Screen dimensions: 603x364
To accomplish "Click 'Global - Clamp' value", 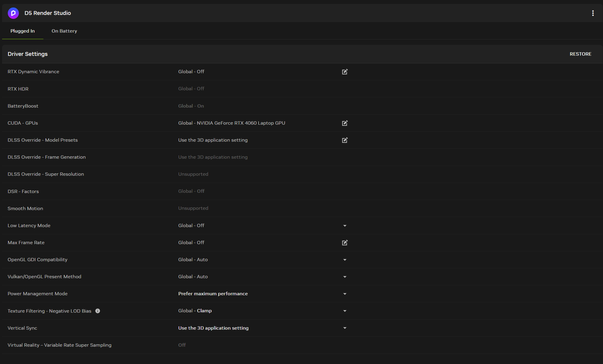I will coord(195,311).
